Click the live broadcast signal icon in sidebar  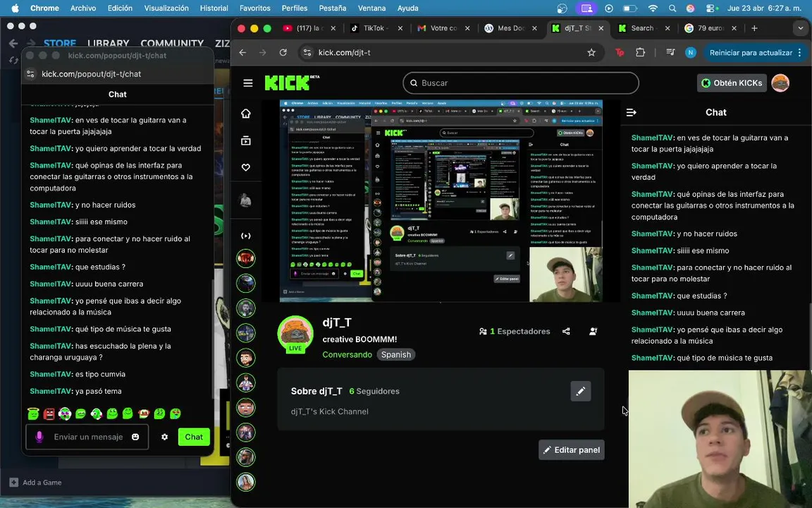point(246,236)
